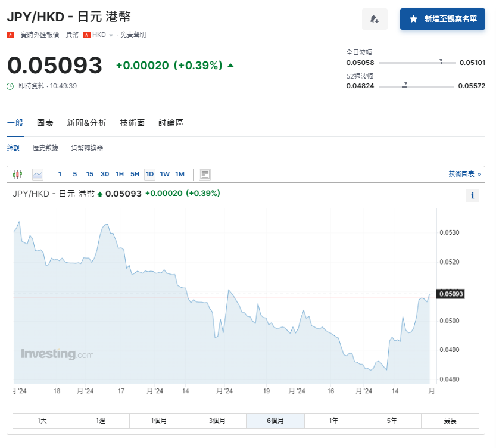Switch interval toggle to 5H

tap(135, 174)
